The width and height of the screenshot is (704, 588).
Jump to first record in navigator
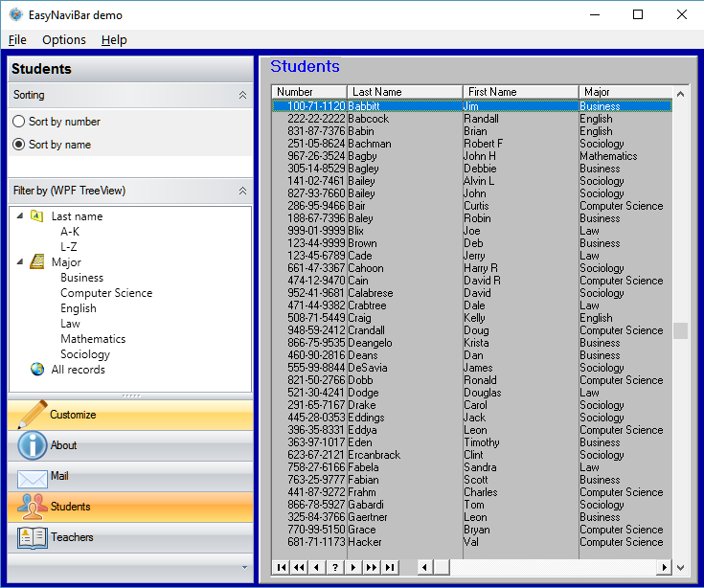coord(282,568)
